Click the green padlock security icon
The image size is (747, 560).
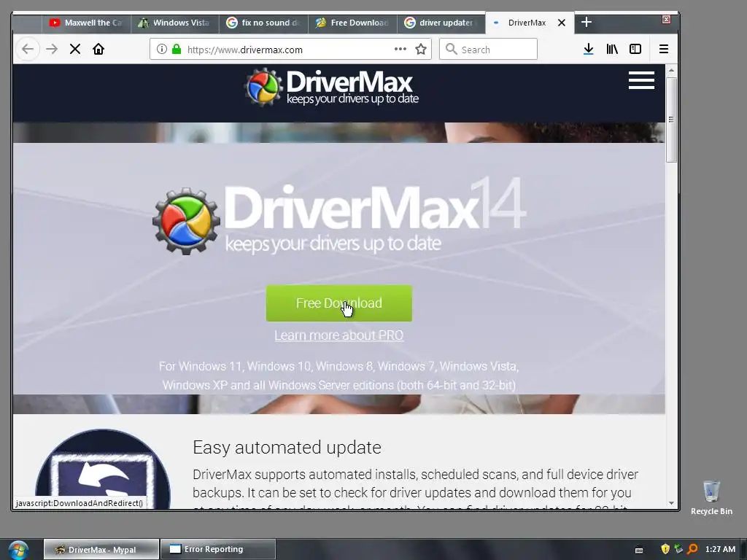pyautogui.click(x=177, y=49)
